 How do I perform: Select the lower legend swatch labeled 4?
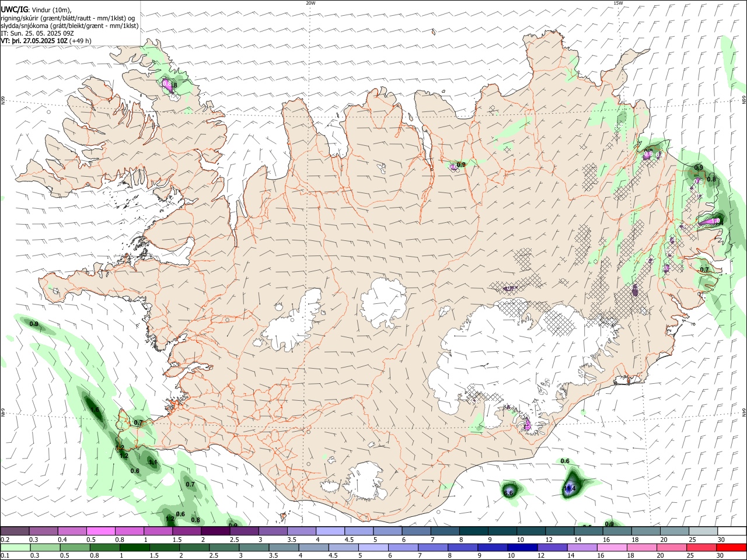click(x=313, y=547)
